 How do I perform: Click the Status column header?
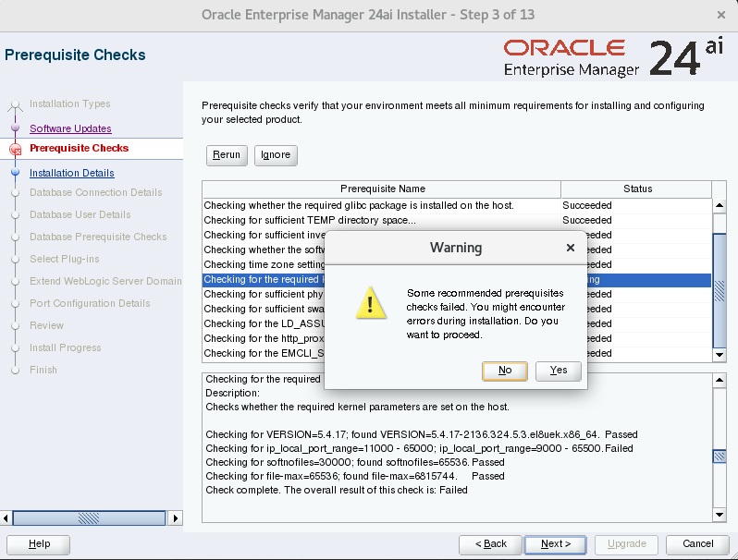637,189
